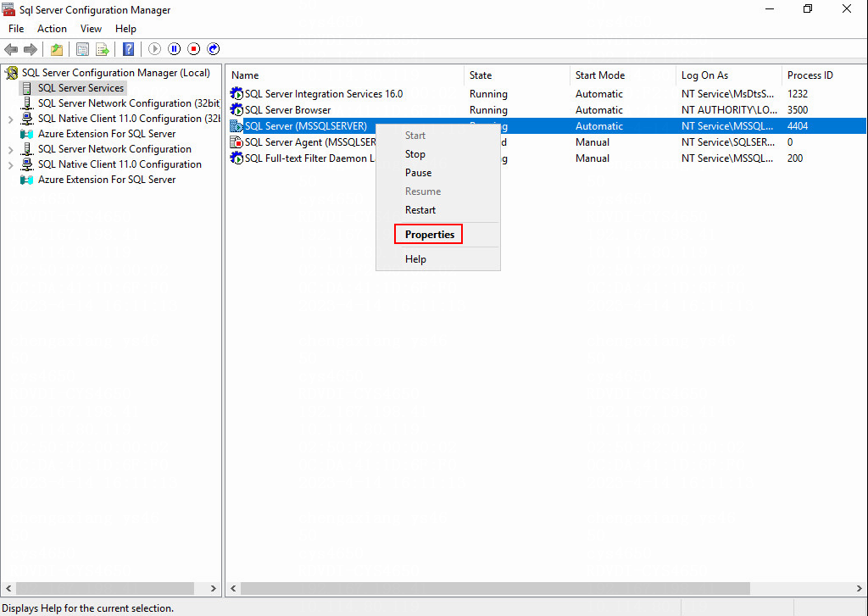This screenshot has height=616, width=868.
Task: Click Manual start mode of SQL Server Agent
Action: pos(593,142)
